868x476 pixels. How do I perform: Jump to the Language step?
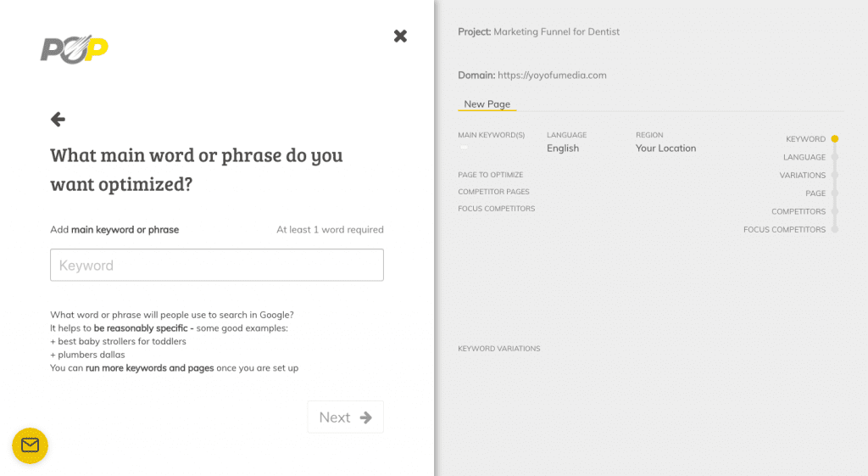coord(804,157)
